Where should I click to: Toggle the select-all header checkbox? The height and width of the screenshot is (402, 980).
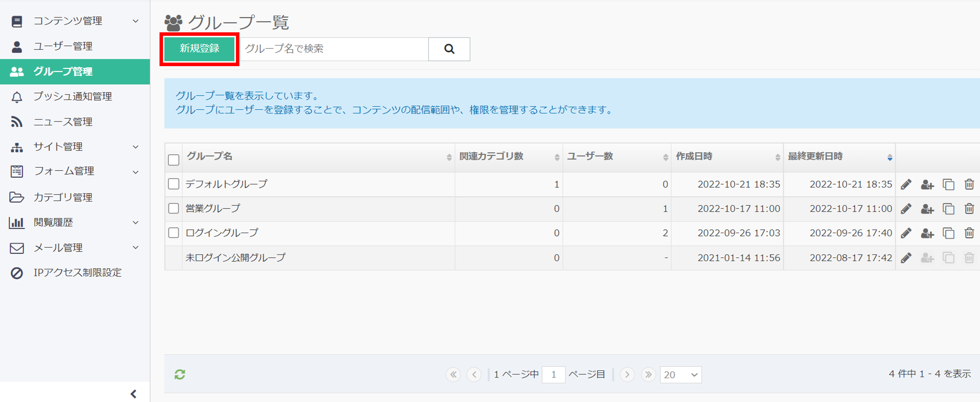173,160
